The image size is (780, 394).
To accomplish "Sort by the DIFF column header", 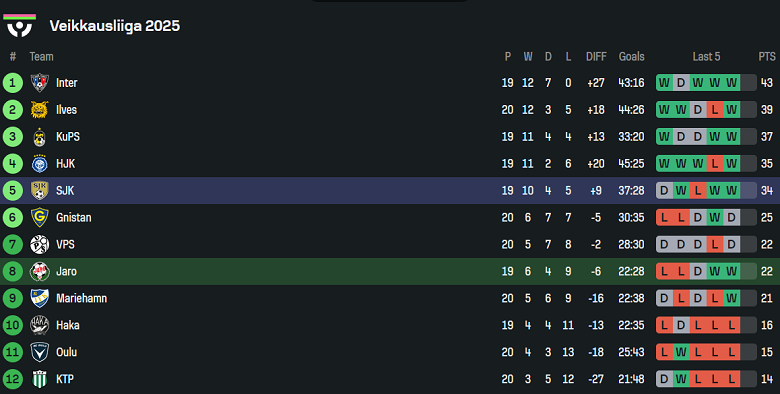I will click(596, 57).
